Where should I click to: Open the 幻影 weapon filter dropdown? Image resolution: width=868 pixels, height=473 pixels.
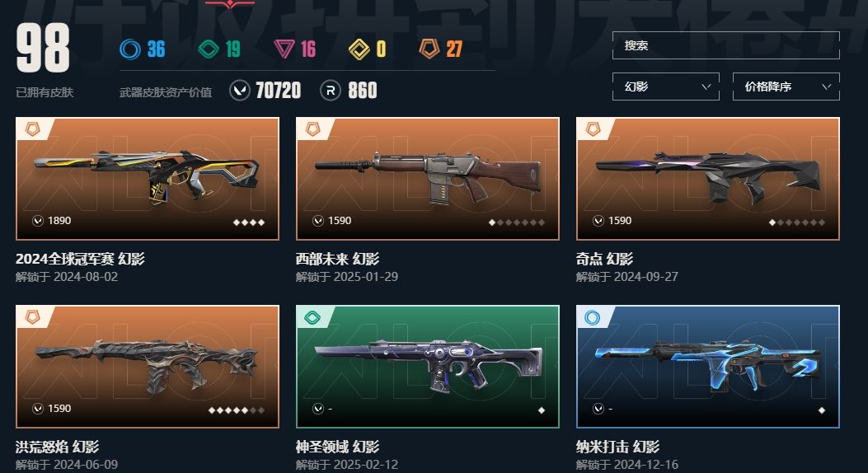pyautogui.click(x=666, y=87)
